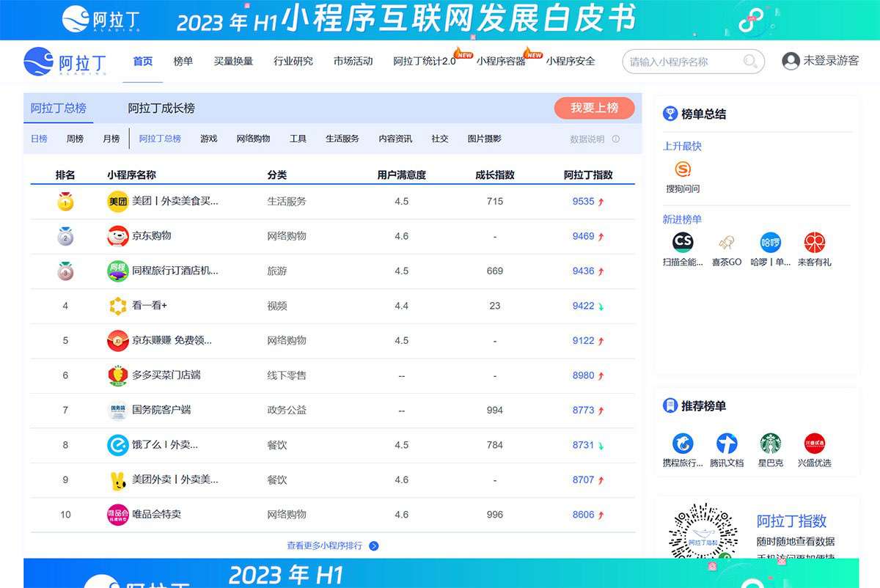
Task: Open 多多买菜门店端 app icon
Action: click(117, 375)
